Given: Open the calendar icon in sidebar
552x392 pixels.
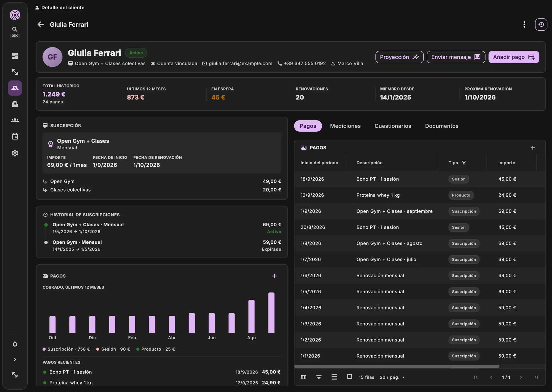Looking at the screenshot, I should point(15,136).
